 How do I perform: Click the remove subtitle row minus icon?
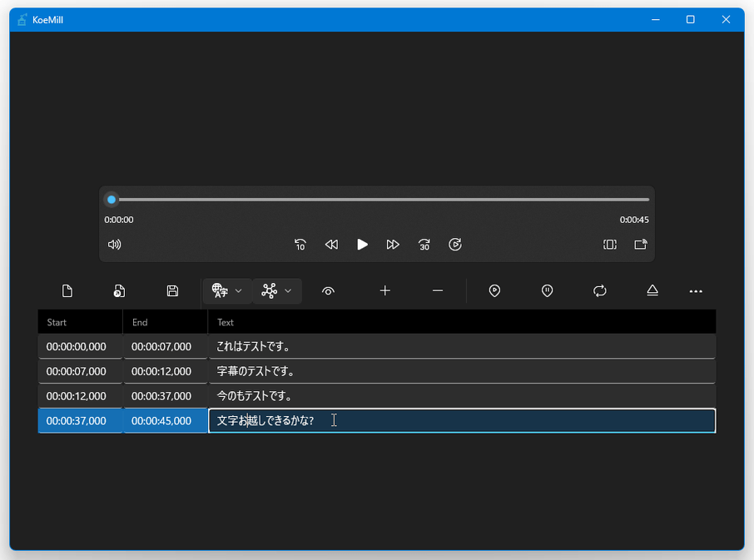[438, 291]
